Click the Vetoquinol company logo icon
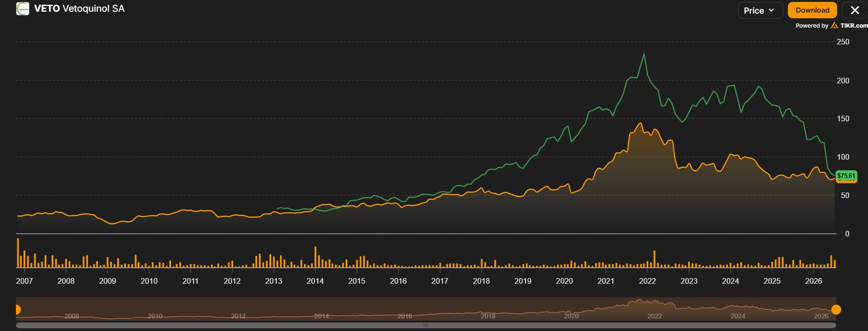The width and height of the screenshot is (868, 331). 22,9
